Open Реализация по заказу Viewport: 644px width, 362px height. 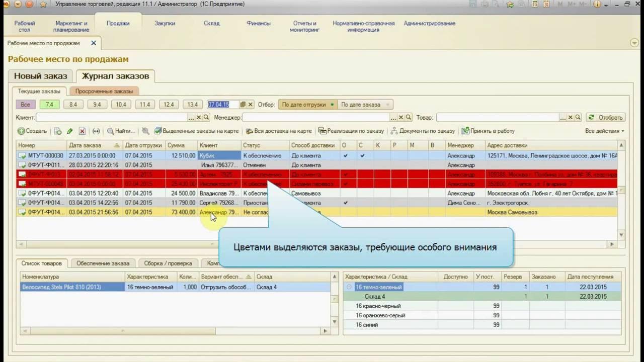pyautogui.click(x=351, y=131)
